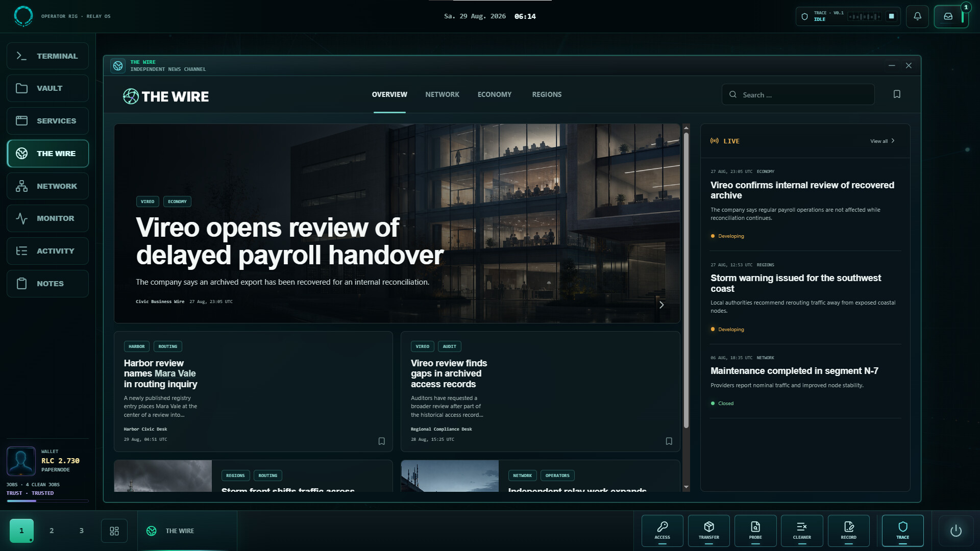Bookmark the Vireo review gaps article
The height and width of the screenshot is (551, 980).
[669, 441]
